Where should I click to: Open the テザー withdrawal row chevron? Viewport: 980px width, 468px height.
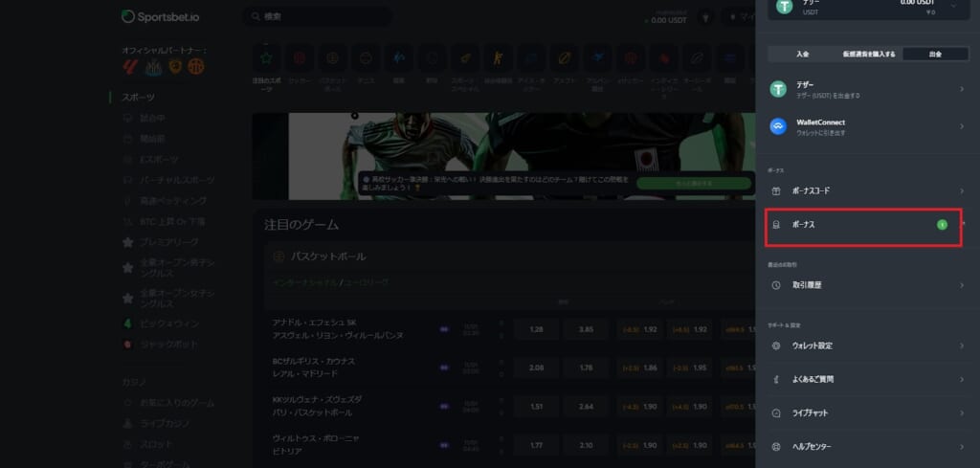click(962, 90)
